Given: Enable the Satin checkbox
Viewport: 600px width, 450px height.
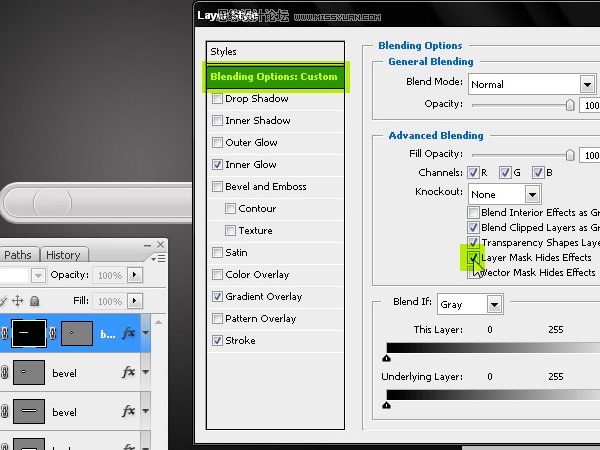Looking at the screenshot, I should 217,253.
